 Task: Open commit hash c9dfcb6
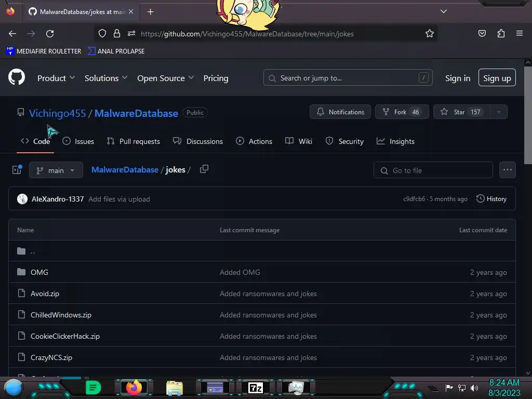click(414, 199)
